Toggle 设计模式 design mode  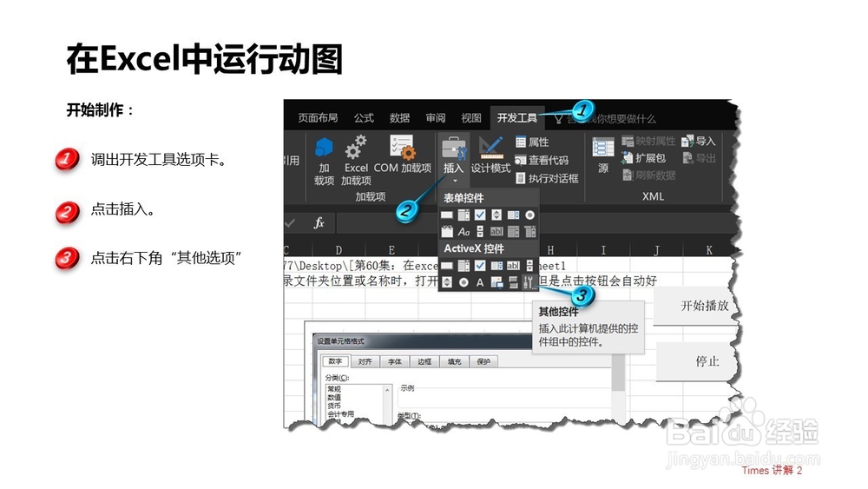click(490, 155)
